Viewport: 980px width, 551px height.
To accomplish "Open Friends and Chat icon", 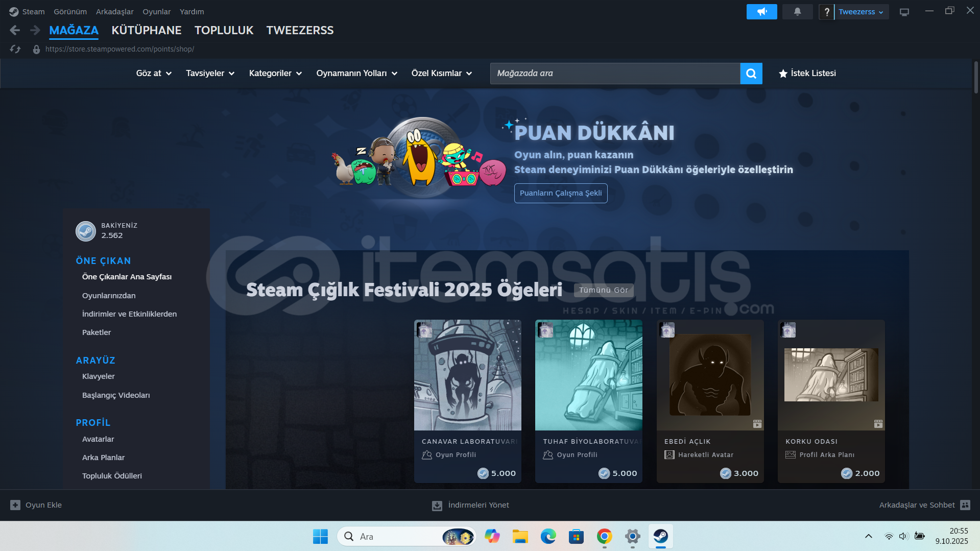I will [965, 505].
